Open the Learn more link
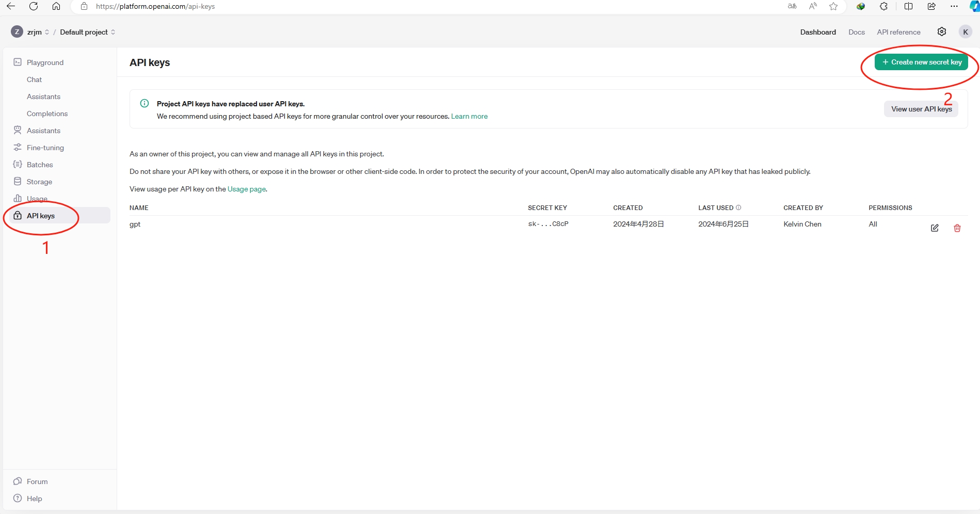The width and height of the screenshot is (980, 514). tap(469, 116)
